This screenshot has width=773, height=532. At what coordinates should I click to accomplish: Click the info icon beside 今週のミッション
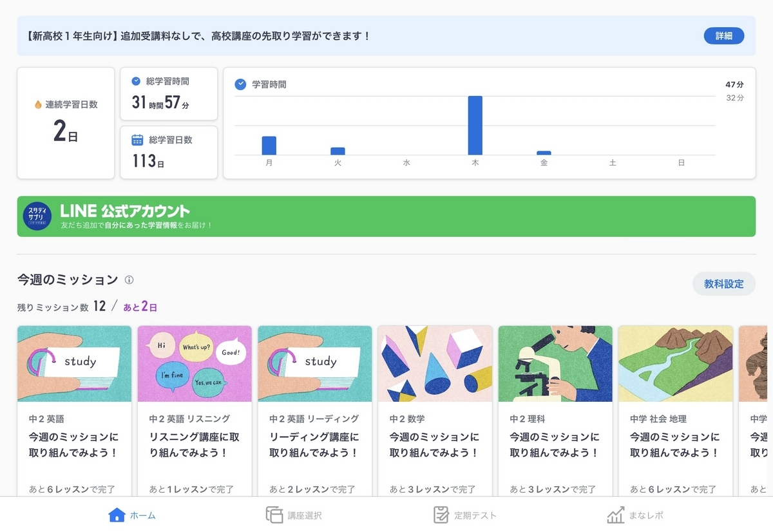coord(129,280)
